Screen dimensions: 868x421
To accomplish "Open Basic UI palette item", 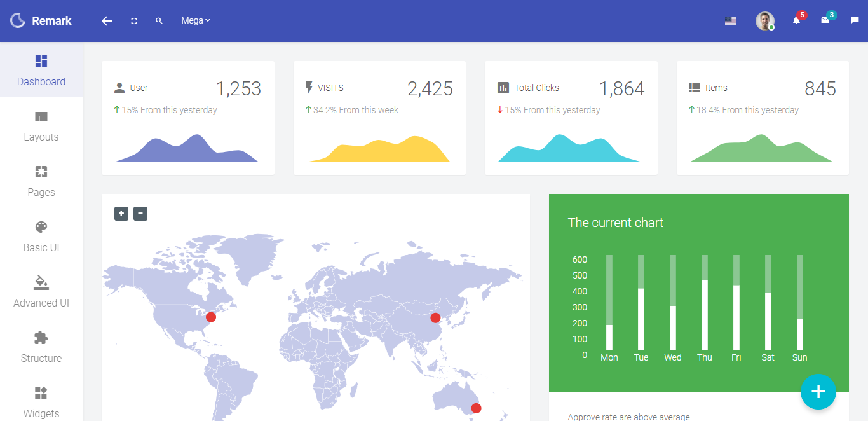I will (x=41, y=236).
